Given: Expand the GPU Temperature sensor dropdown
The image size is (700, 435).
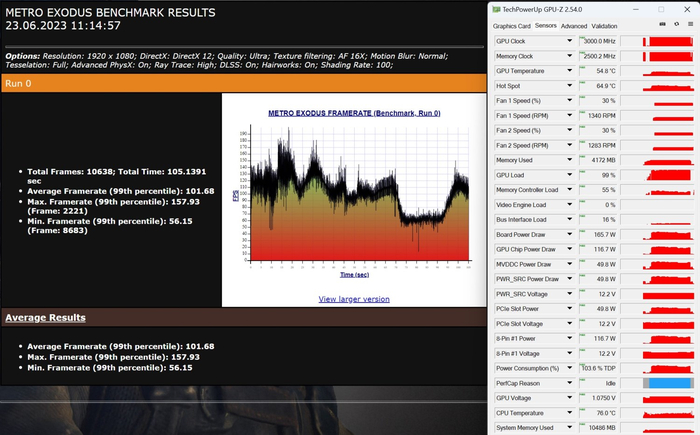Looking at the screenshot, I should [x=569, y=72].
